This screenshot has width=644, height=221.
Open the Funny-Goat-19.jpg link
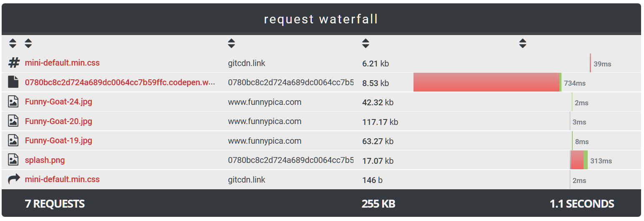58,141
